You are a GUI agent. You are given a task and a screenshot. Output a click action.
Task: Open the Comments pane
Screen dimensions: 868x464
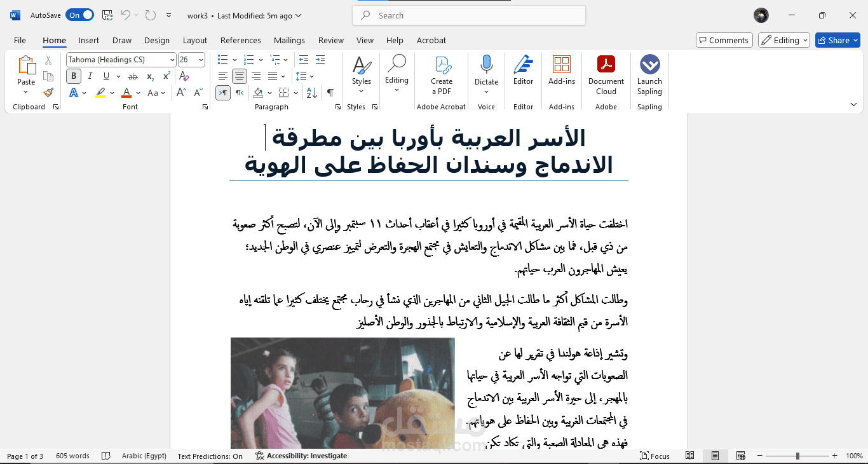point(724,40)
